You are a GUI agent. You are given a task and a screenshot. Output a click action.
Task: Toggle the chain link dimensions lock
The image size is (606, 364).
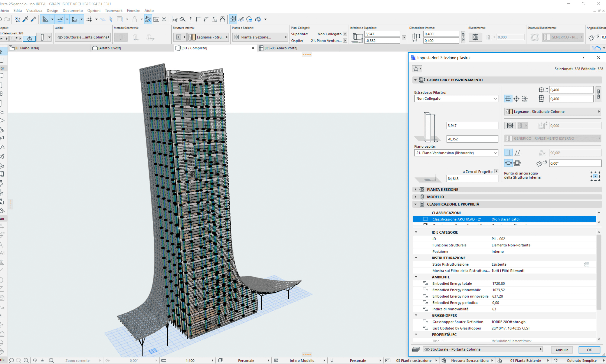(598, 94)
